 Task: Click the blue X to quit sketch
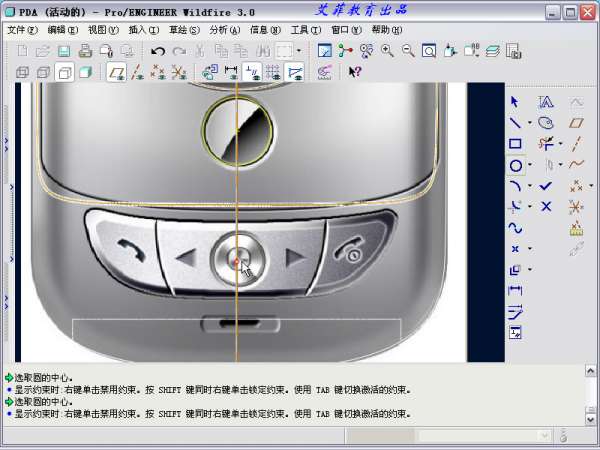[x=546, y=207]
